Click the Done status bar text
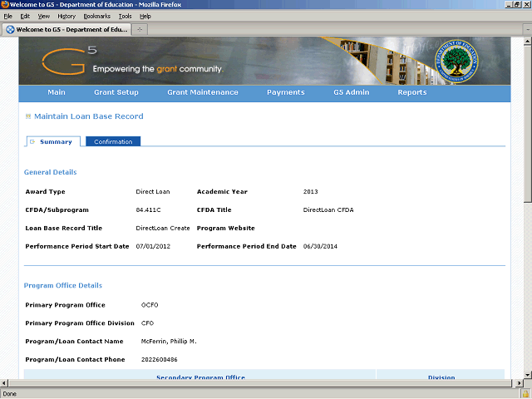The width and height of the screenshot is (532, 399). (9, 394)
